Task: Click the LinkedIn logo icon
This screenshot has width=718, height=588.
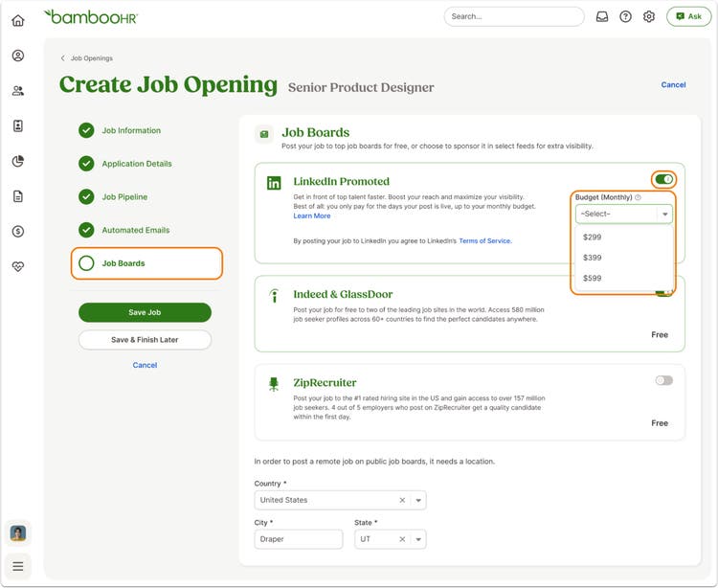Action: pos(274,183)
